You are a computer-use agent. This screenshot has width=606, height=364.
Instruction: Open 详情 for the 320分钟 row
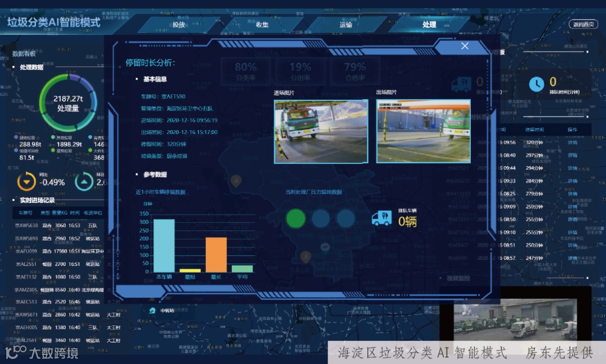(572, 142)
